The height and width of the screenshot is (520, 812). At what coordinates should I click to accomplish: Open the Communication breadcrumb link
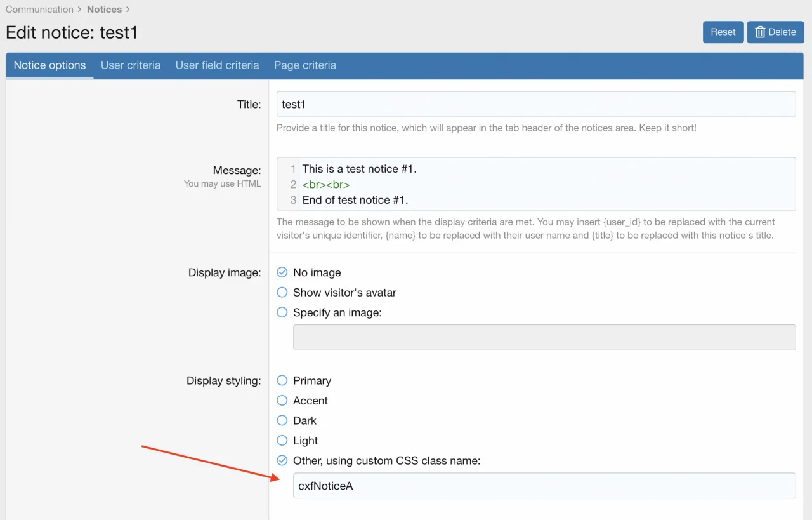pyautogui.click(x=39, y=10)
